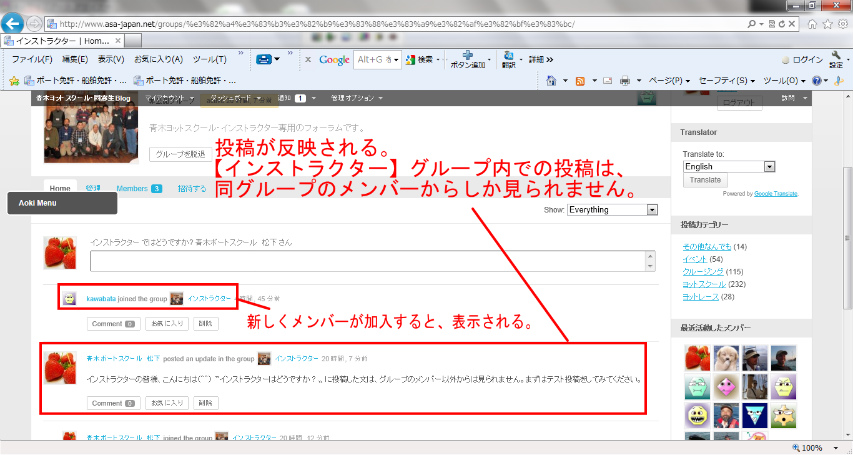Viewport: 853px width, 455px height.
Task: Click the address bar URL field
Action: (392, 24)
